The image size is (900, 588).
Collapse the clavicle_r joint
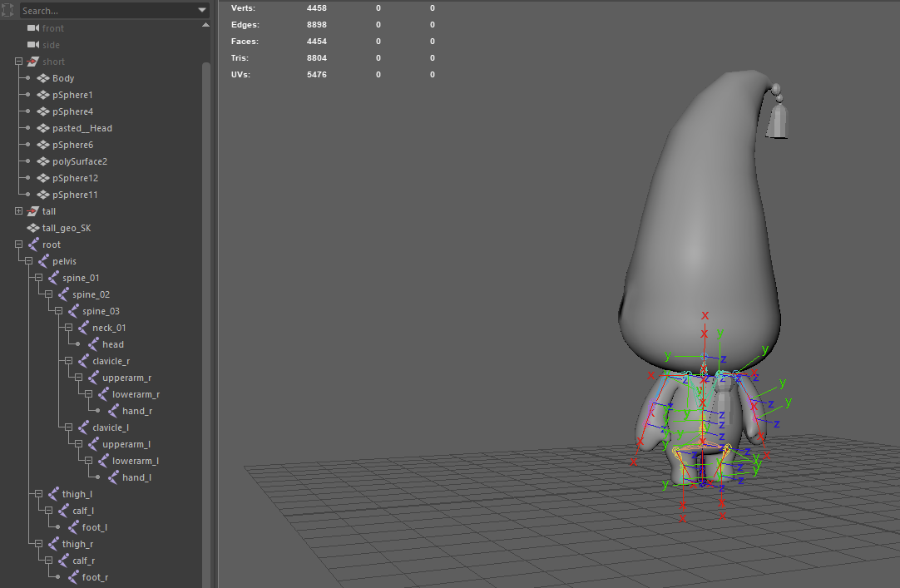click(68, 361)
